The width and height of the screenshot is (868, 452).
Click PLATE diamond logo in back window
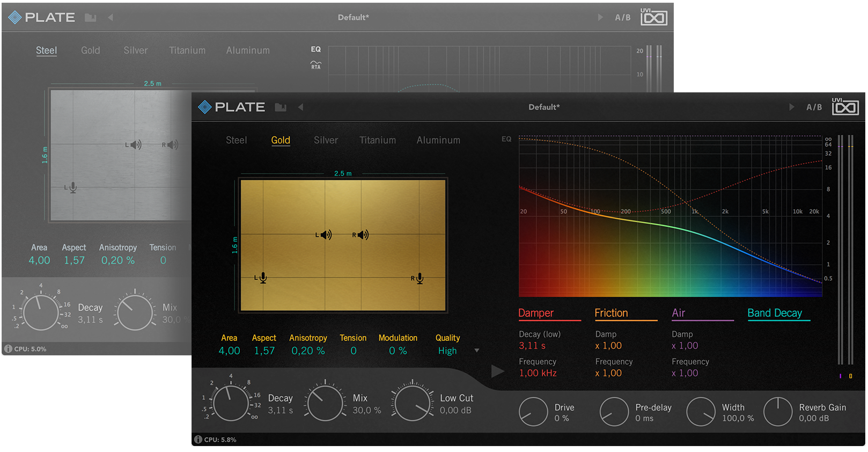pyautogui.click(x=15, y=18)
